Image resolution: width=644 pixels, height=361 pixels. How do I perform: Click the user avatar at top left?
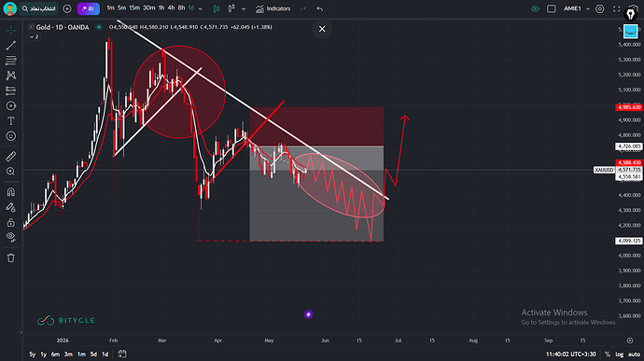(9, 8)
